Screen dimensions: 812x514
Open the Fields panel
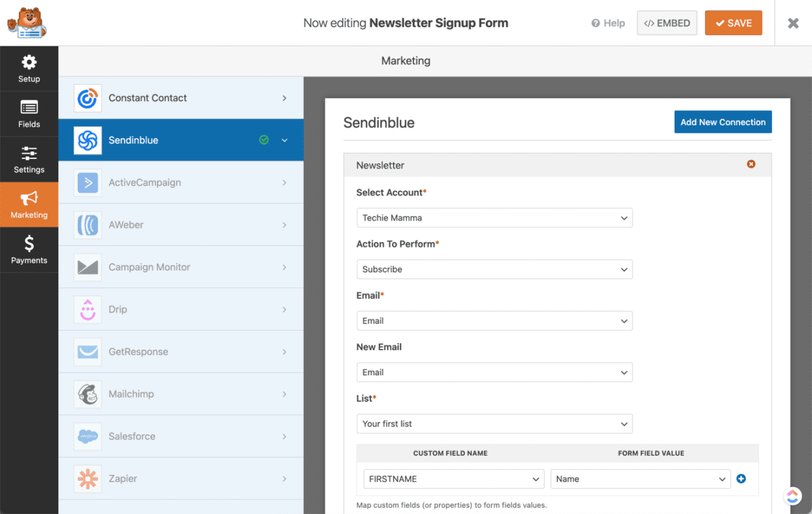tap(29, 114)
